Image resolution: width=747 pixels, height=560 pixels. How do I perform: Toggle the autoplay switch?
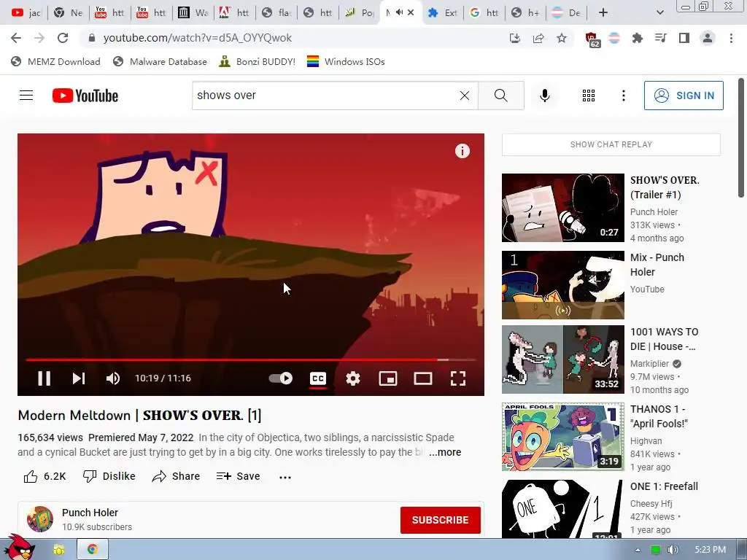click(x=281, y=378)
